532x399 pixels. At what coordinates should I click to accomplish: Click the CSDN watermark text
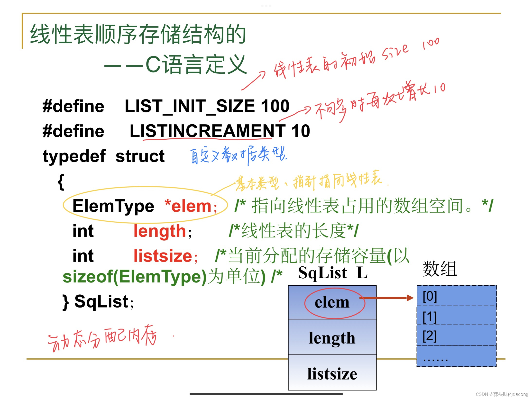pyautogui.click(x=502, y=394)
